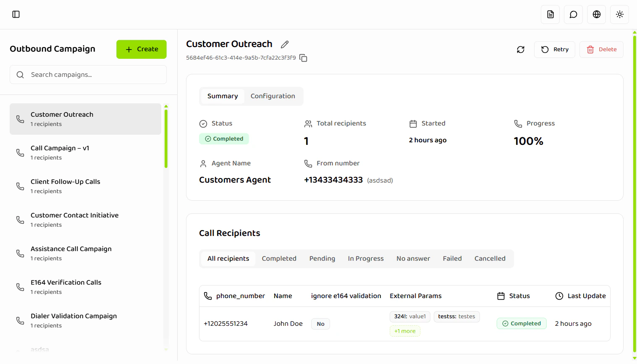Click the search campaigns input field

(88, 74)
